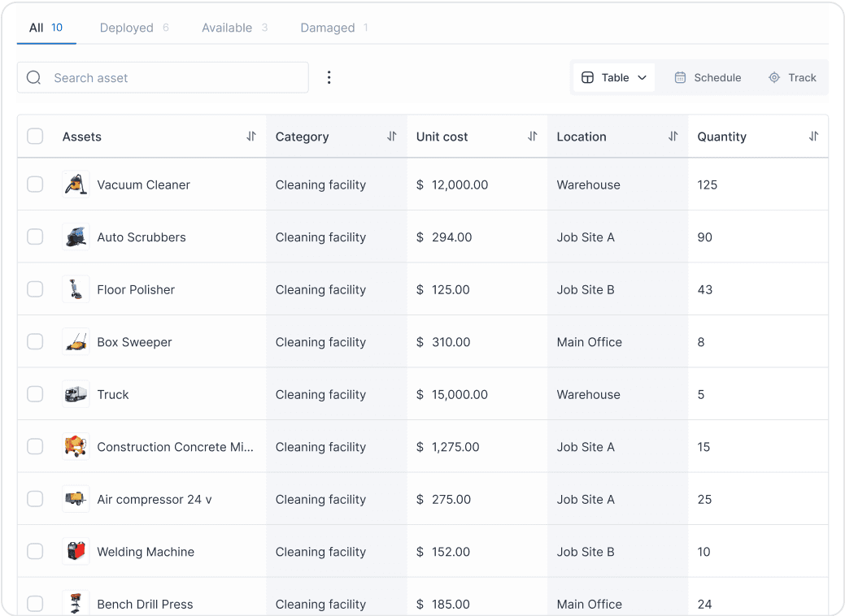845x616 pixels.
Task: Open Air compressor thumbnail image
Action: [x=76, y=499]
